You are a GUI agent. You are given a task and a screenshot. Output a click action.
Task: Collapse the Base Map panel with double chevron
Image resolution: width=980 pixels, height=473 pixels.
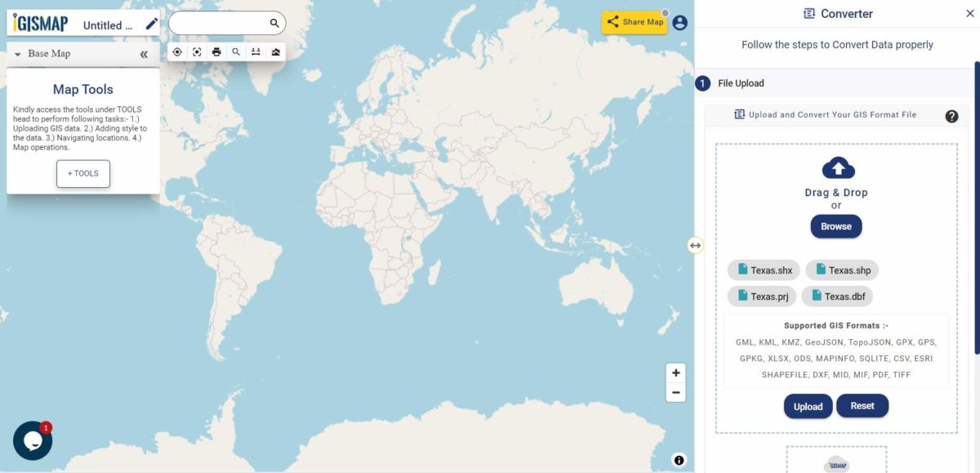[x=143, y=53]
